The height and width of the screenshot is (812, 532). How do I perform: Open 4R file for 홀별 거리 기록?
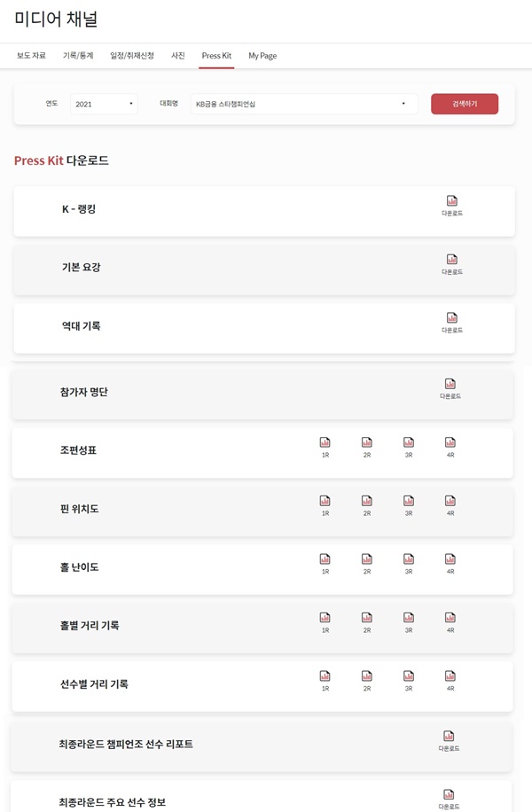point(450,622)
